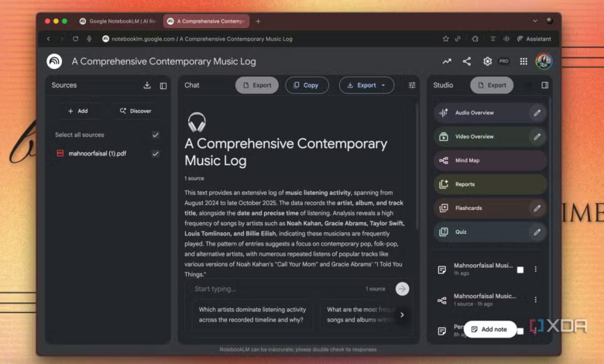The width and height of the screenshot is (604, 364).
Task: Click the chat panel scrollbar
Action: (416, 166)
